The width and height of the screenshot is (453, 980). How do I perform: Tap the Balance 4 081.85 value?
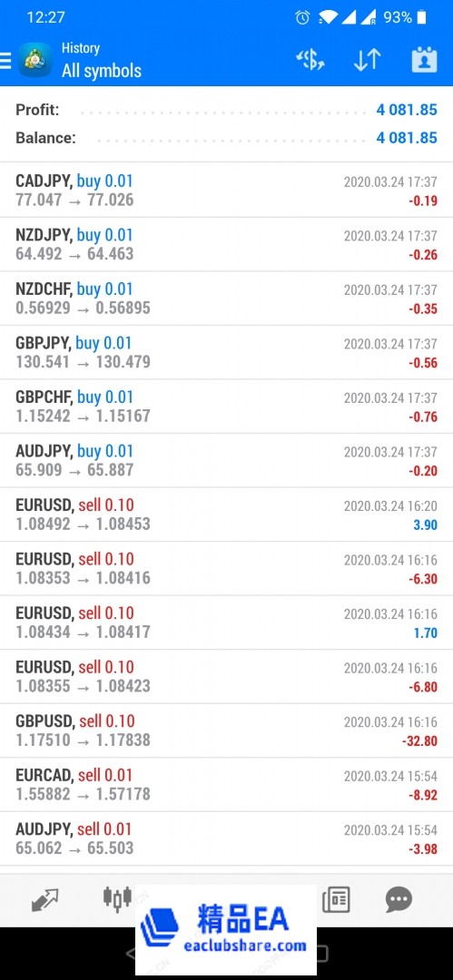coord(407,138)
